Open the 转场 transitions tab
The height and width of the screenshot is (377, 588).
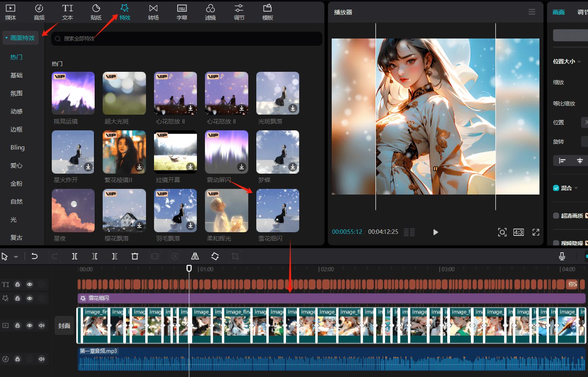click(x=153, y=12)
